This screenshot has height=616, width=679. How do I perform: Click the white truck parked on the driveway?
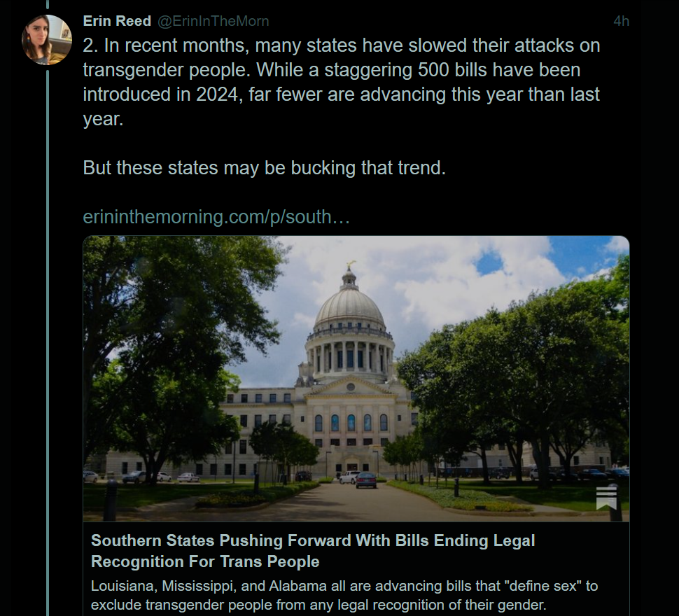[349, 477]
